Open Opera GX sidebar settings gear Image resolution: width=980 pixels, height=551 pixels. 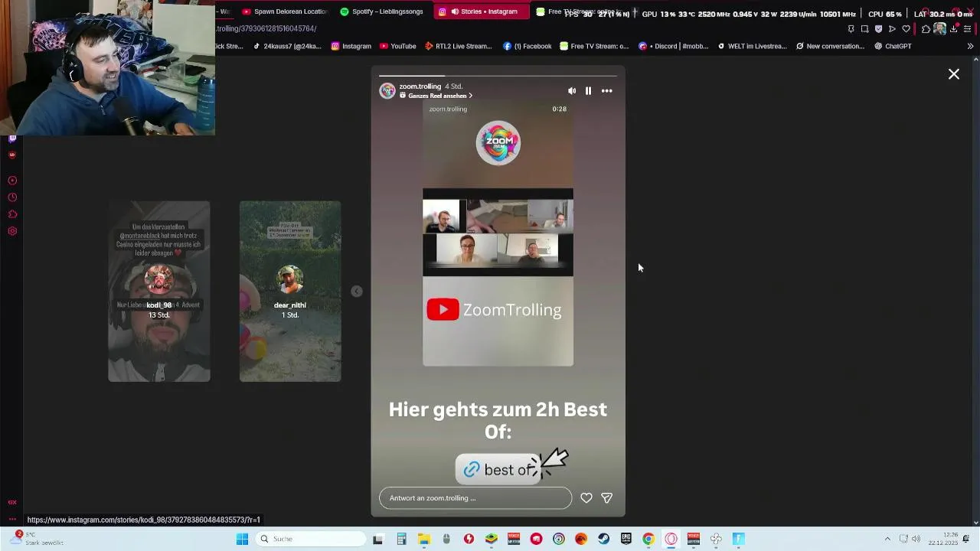(12, 231)
